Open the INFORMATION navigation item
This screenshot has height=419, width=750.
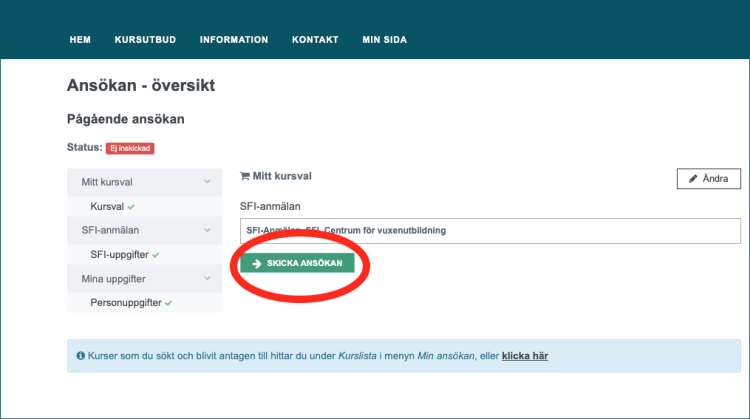234,40
